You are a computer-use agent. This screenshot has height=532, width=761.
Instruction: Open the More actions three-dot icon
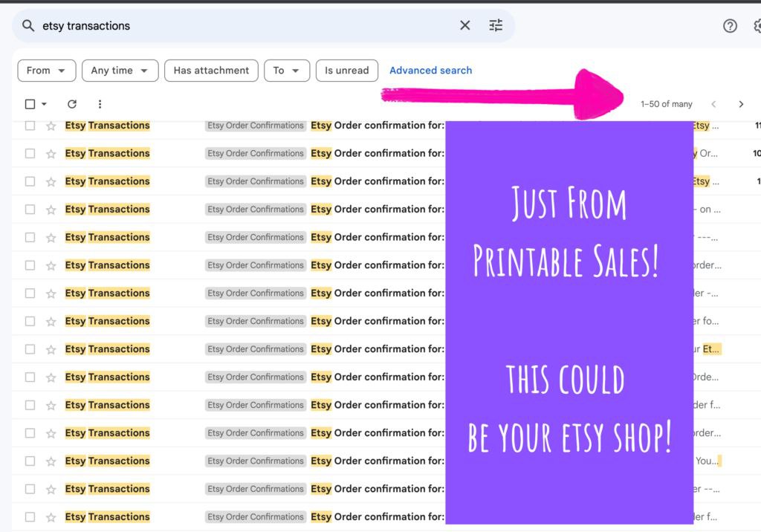(100, 104)
